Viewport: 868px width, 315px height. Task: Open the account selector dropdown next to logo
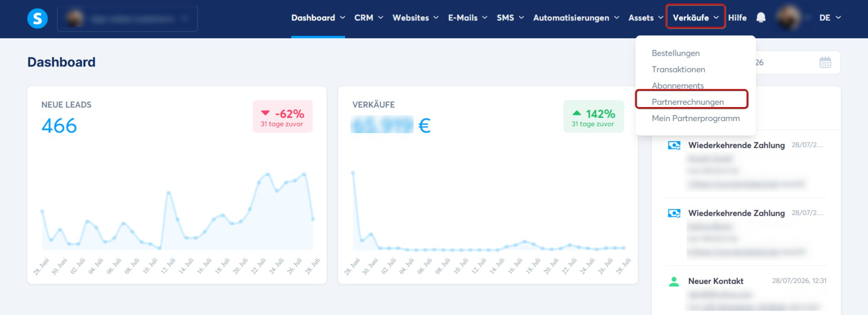(127, 19)
